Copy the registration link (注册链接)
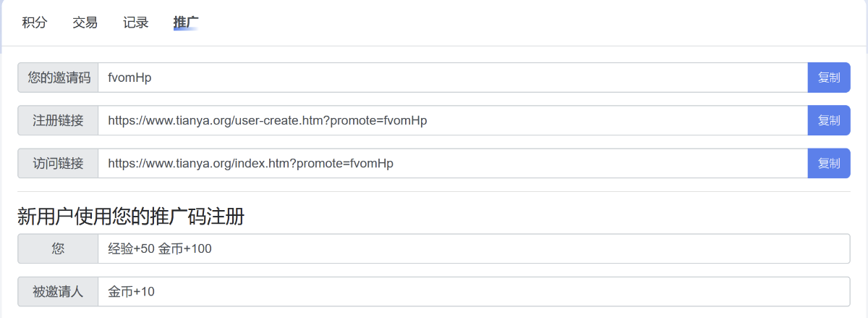The height and width of the screenshot is (318, 868). coord(828,120)
